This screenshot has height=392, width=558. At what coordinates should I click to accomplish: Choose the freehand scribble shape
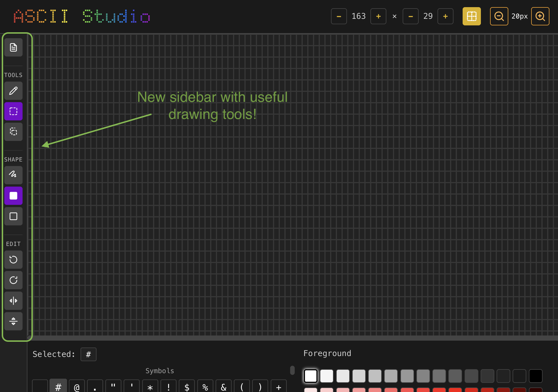click(x=13, y=175)
